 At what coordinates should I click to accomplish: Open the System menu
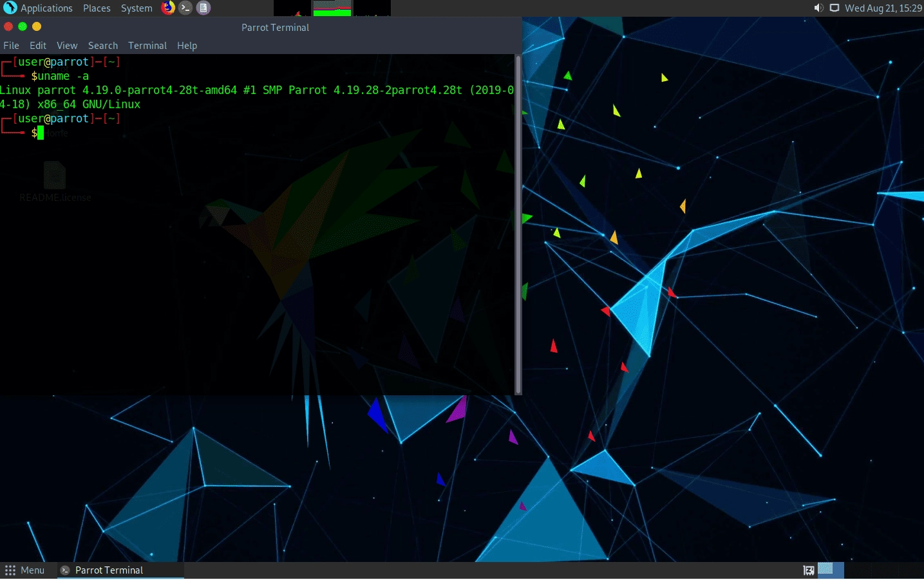pyautogui.click(x=137, y=8)
